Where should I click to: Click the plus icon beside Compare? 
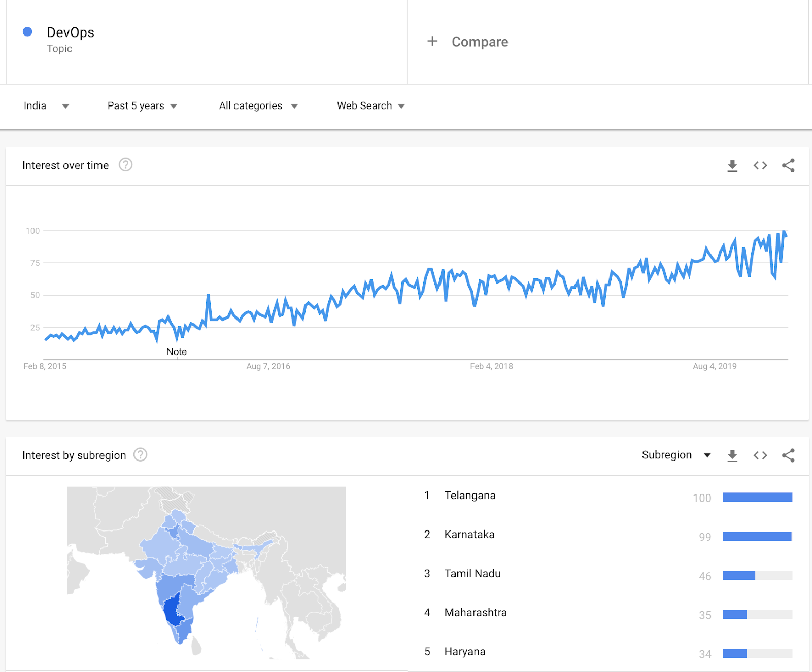click(x=432, y=41)
